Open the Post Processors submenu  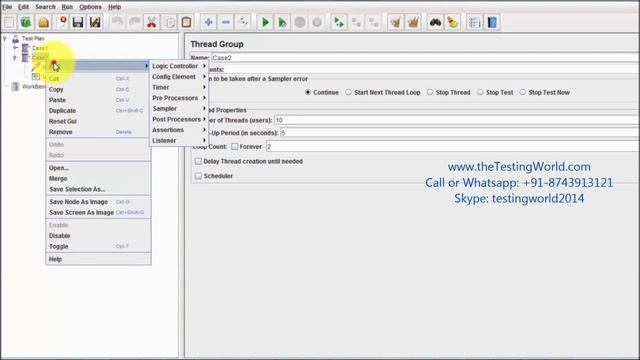click(x=179, y=119)
